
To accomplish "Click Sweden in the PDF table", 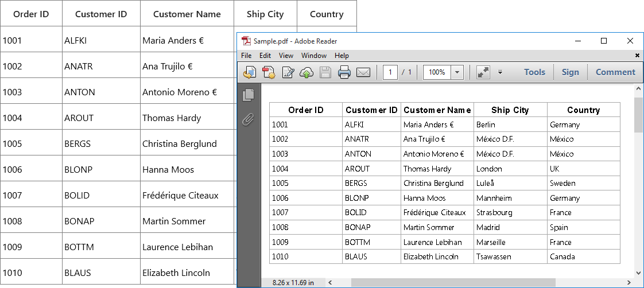I will click(562, 183).
